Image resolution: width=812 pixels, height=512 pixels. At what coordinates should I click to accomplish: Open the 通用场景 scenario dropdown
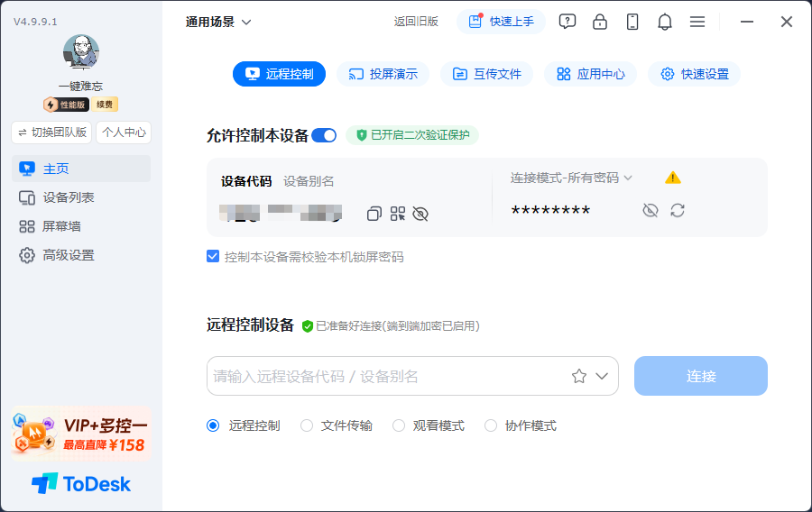click(x=218, y=22)
